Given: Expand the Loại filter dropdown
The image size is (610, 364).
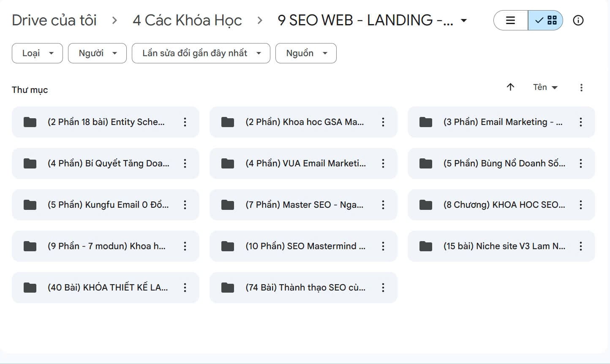Looking at the screenshot, I should pos(37,53).
